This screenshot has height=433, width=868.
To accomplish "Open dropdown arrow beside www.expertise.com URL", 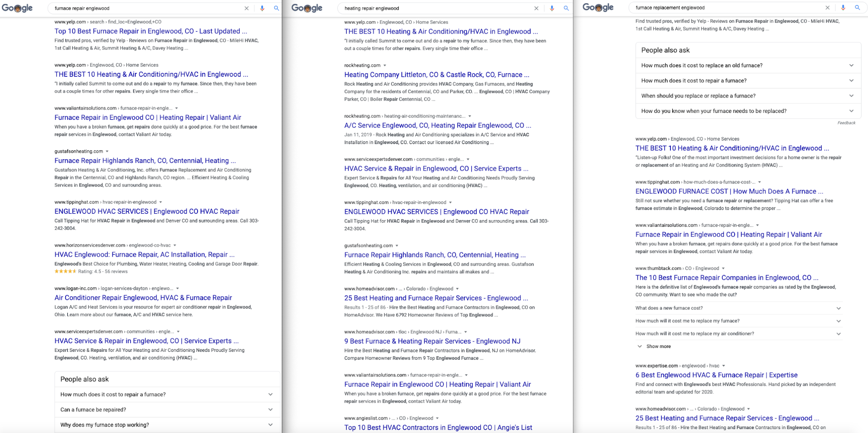I will pyautogui.click(x=724, y=366).
